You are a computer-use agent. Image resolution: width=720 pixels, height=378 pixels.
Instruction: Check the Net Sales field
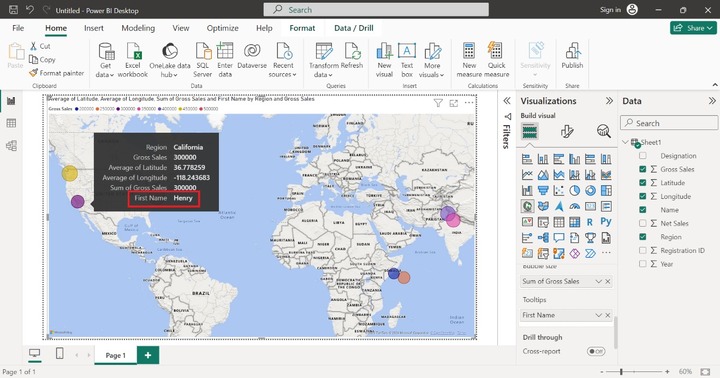(x=643, y=223)
